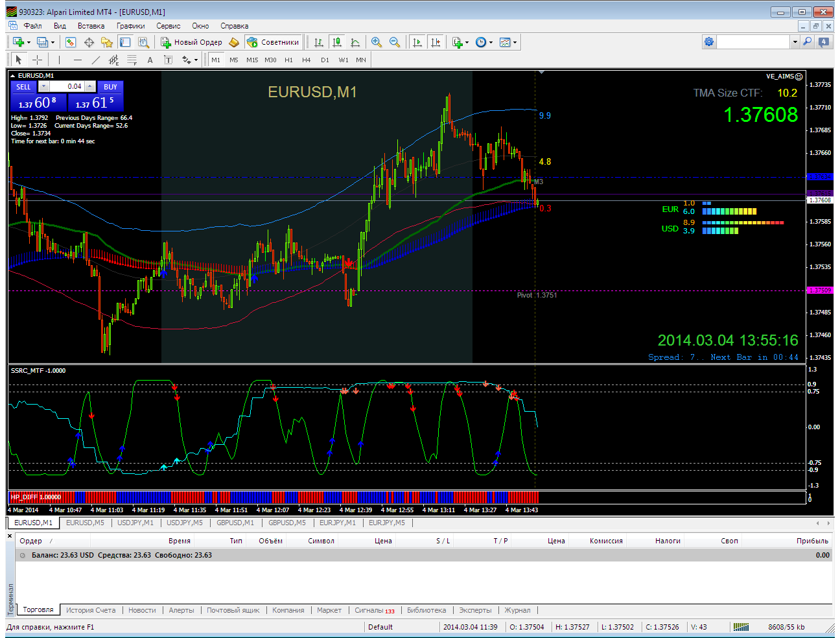
Task: Open the Strategy Tester icon
Action: tap(143, 42)
